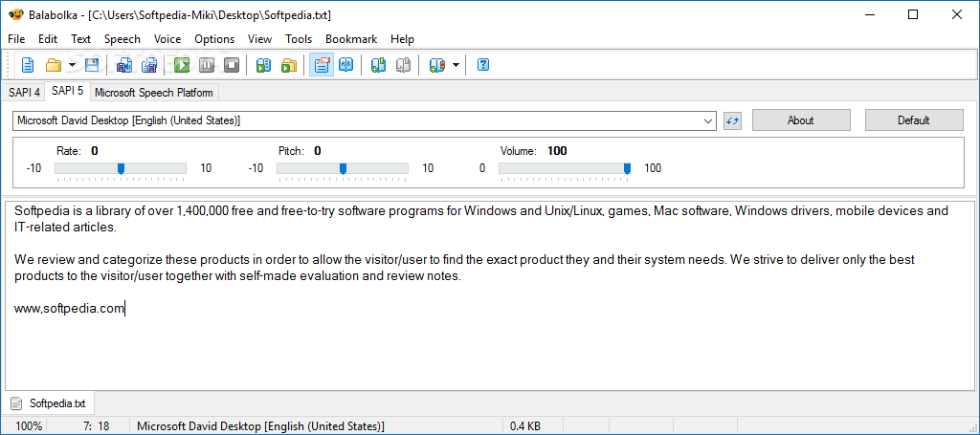Open the File menu
The image size is (980, 435).
[16, 38]
